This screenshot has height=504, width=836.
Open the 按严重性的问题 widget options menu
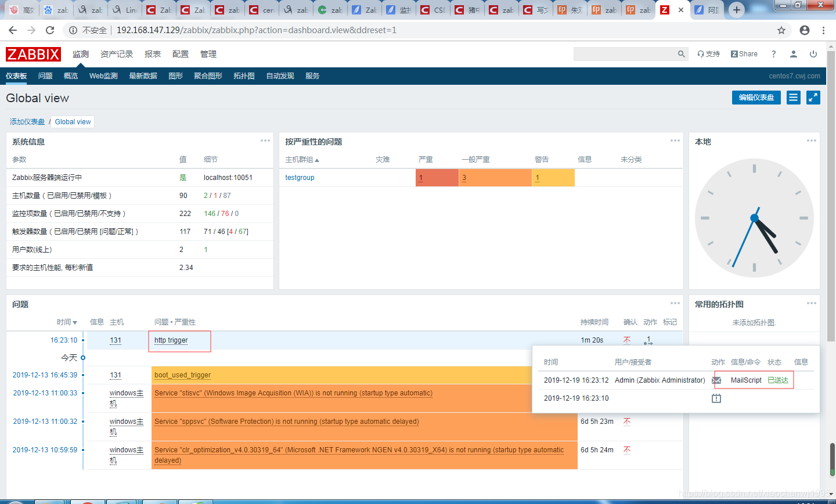pos(675,141)
